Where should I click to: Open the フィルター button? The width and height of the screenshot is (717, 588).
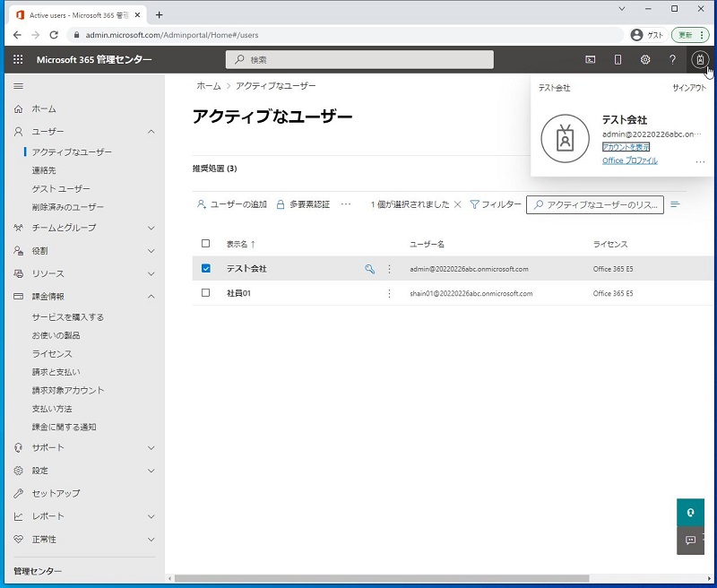tap(496, 204)
